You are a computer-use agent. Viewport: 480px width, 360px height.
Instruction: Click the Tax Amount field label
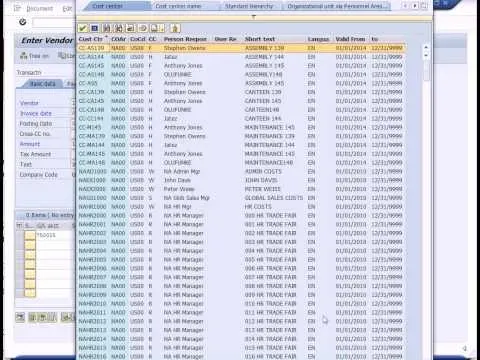[35, 154]
